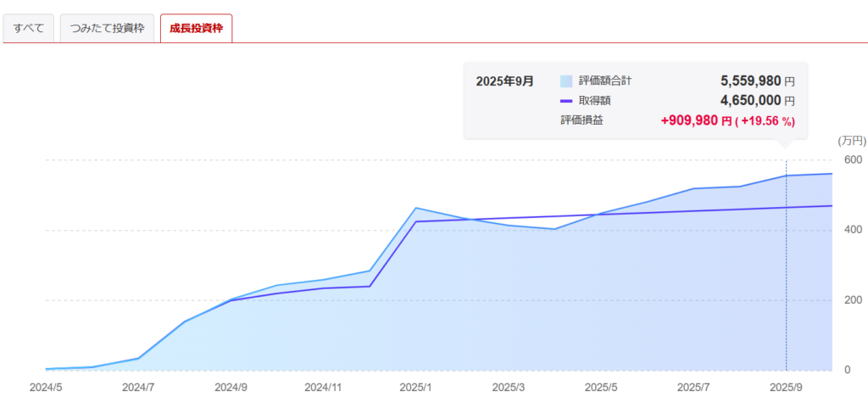868x402 pixels.
Task: Click the 200 y-axis gridline label
Action: click(x=848, y=300)
